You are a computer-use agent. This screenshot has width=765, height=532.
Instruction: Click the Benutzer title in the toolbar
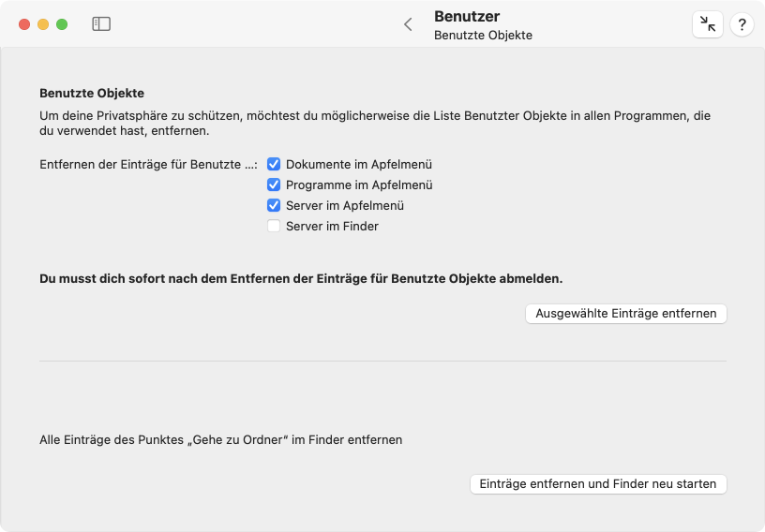(467, 16)
